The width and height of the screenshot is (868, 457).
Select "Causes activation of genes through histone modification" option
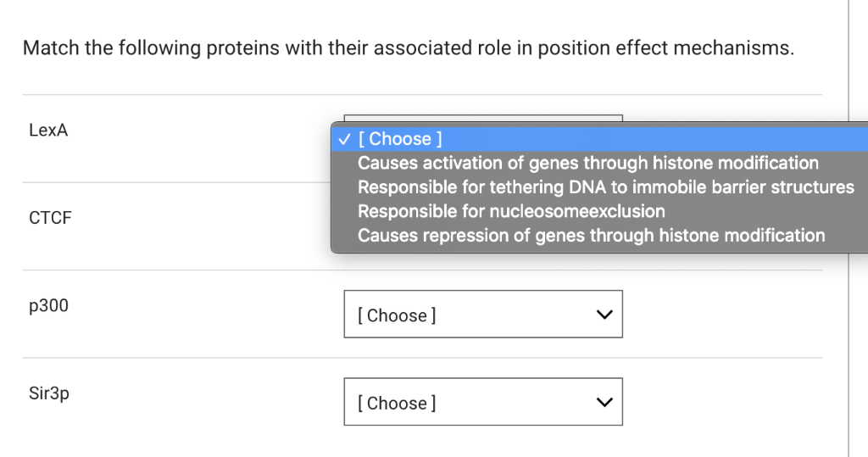tap(587, 163)
